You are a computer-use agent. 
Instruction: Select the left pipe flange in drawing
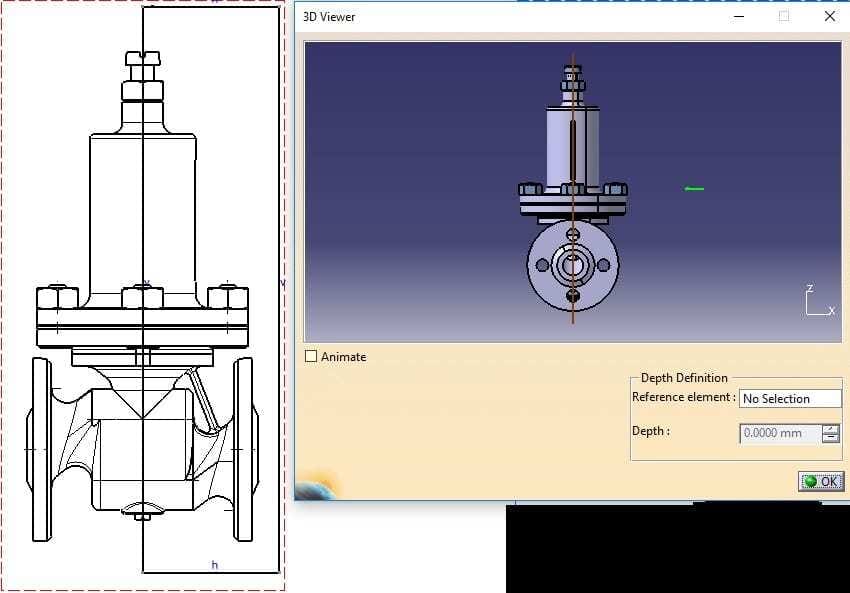point(42,450)
